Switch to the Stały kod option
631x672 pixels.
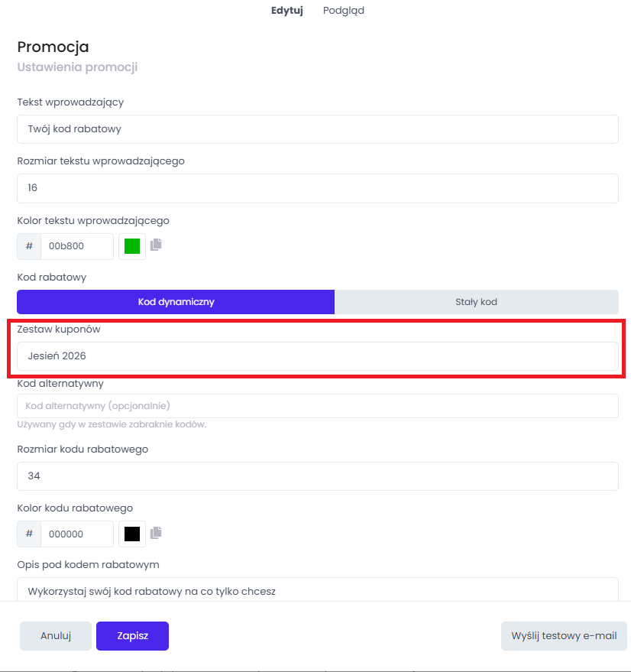[477, 302]
